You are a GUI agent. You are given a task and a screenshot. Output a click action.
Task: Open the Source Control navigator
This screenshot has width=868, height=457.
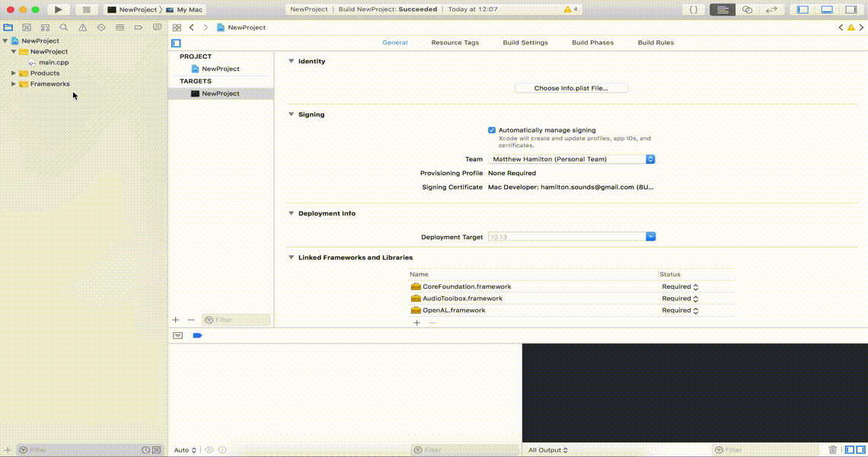click(x=27, y=27)
